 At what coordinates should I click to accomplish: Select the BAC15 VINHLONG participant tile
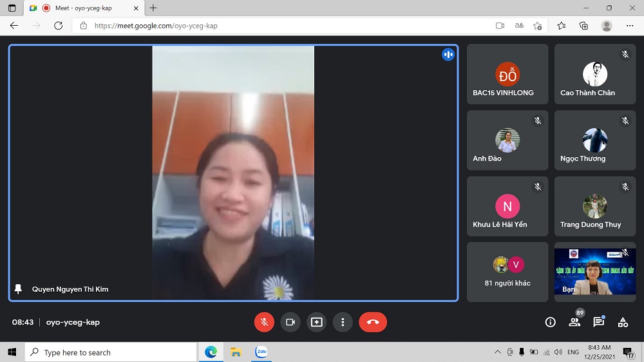[507, 74]
